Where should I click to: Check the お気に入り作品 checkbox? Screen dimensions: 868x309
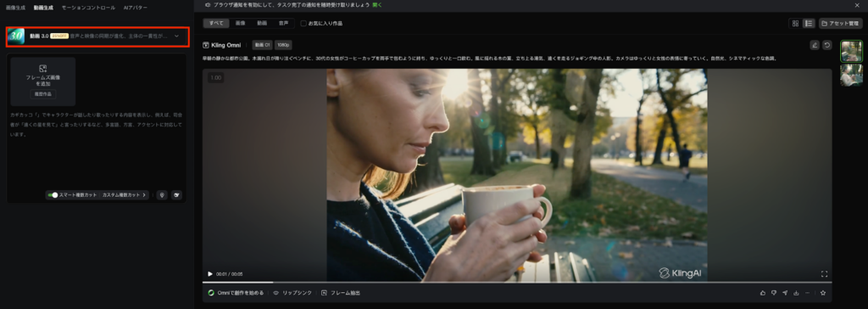(x=303, y=23)
